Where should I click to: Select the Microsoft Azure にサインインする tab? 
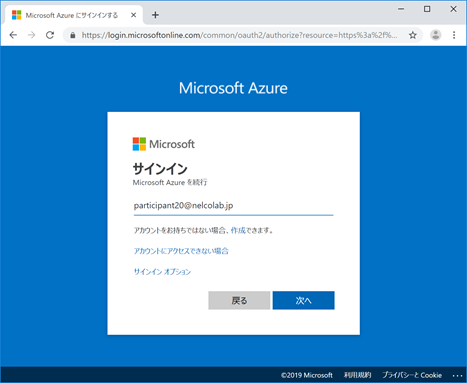(x=74, y=15)
